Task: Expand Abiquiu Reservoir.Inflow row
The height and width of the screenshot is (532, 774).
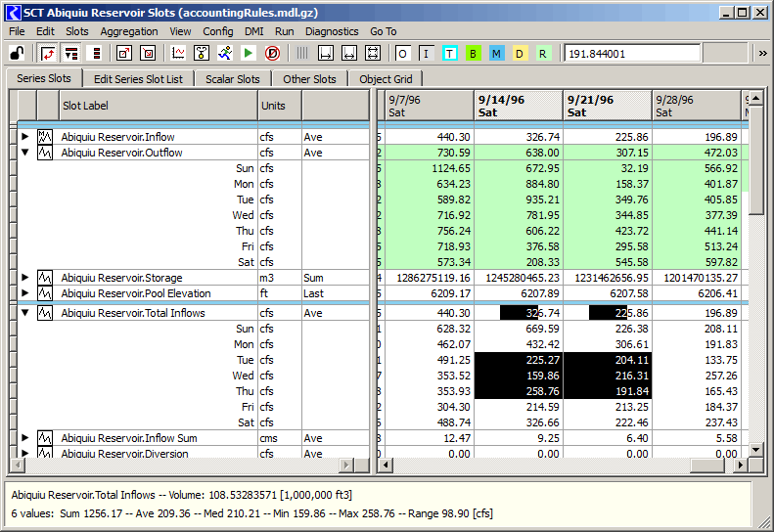Action: [24, 136]
